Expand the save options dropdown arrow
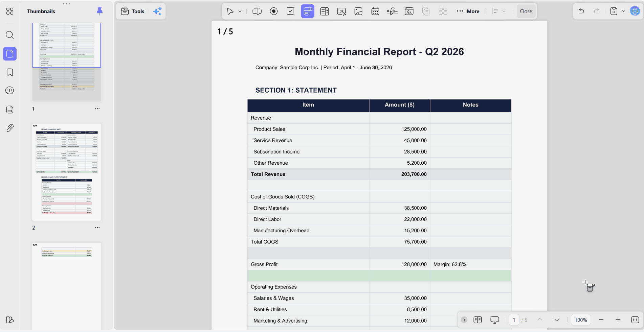The height and width of the screenshot is (332, 644). point(624,11)
